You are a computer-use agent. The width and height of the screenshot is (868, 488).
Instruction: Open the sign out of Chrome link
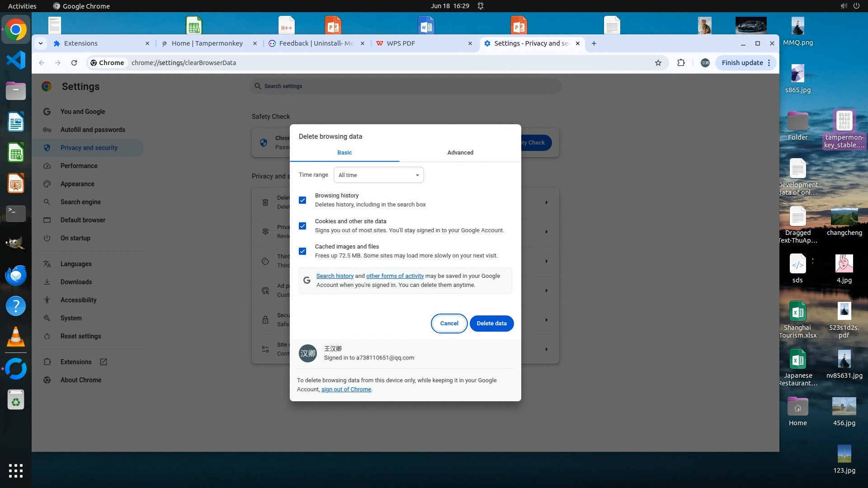346,389
